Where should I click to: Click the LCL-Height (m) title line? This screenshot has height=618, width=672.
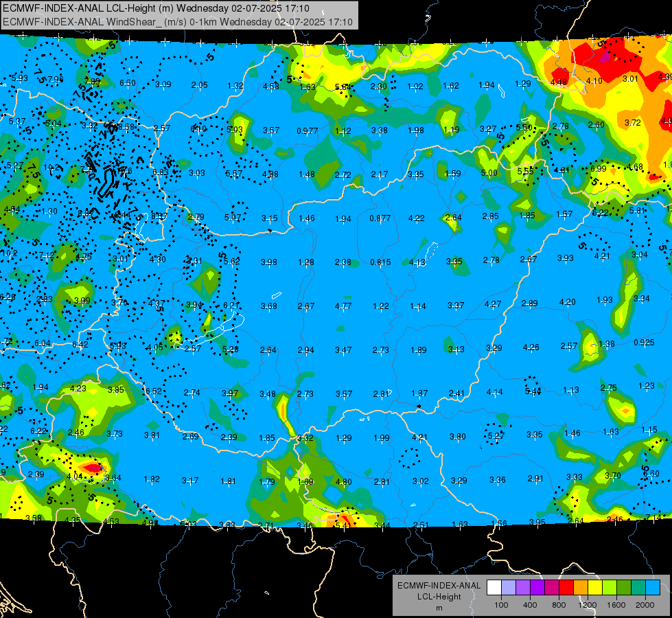click(156, 8)
